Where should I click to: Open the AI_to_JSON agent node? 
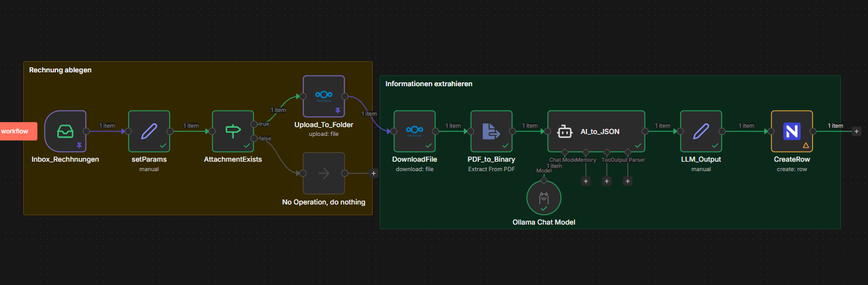pyautogui.click(x=596, y=131)
